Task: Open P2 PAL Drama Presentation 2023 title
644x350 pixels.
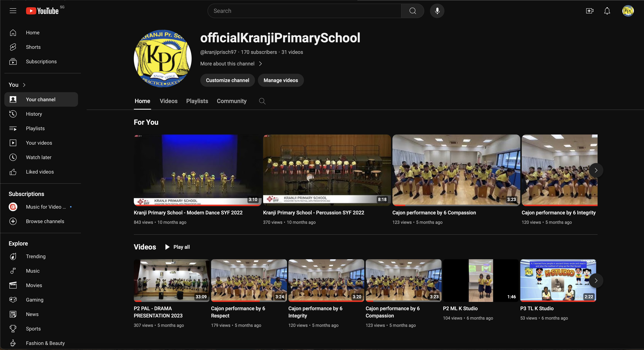Action: click(x=158, y=312)
